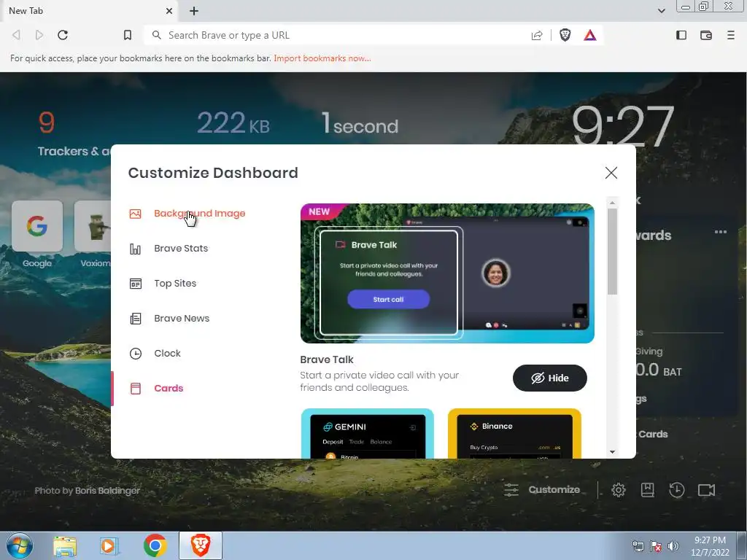Image resolution: width=747 pixels, height=560 pixels.
Task: Open Clock settings section
Action: point(167,354)
